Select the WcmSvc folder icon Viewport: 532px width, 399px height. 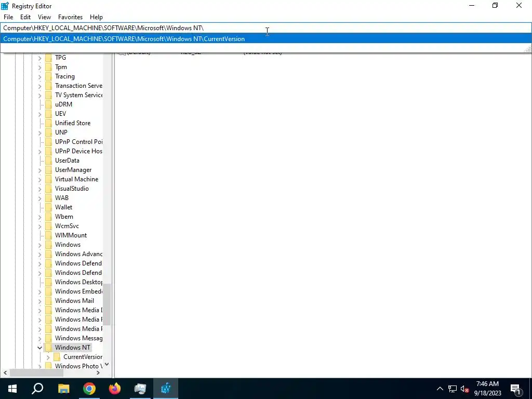pyautogui.click(x=48, y=225)
